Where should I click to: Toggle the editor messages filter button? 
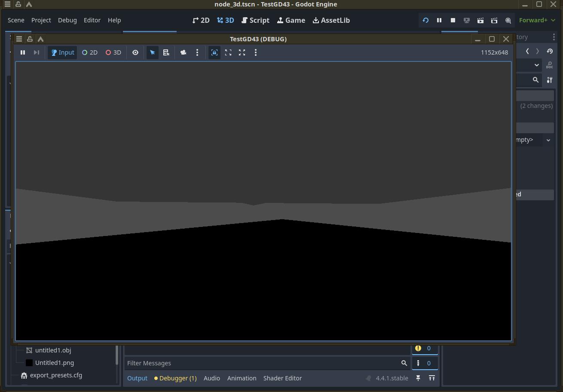pyautogui.click(x=425, y=363)
